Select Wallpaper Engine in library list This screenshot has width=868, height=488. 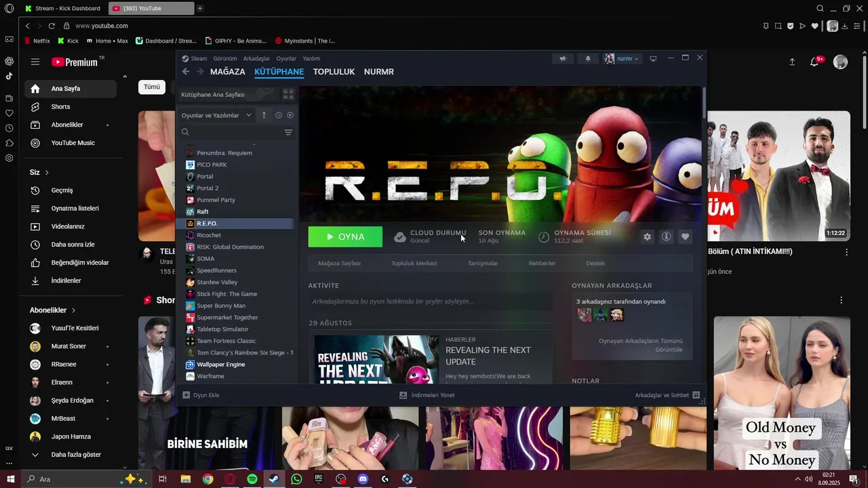point(220,365)
